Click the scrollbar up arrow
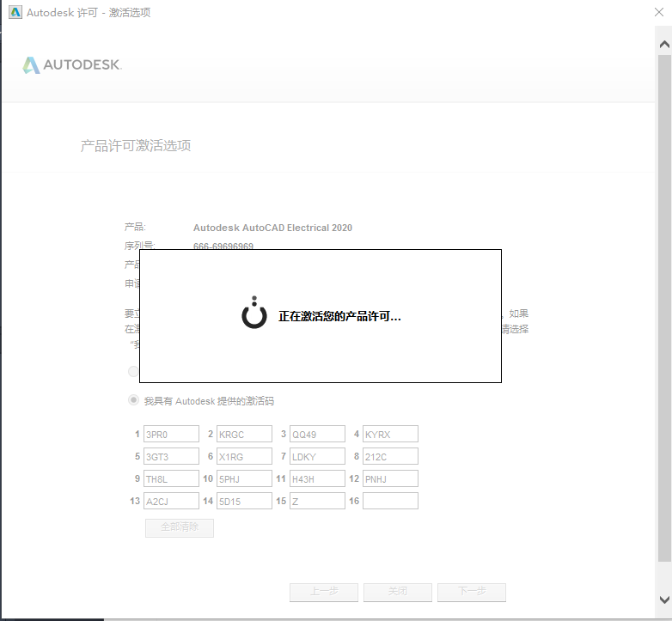 664,44
